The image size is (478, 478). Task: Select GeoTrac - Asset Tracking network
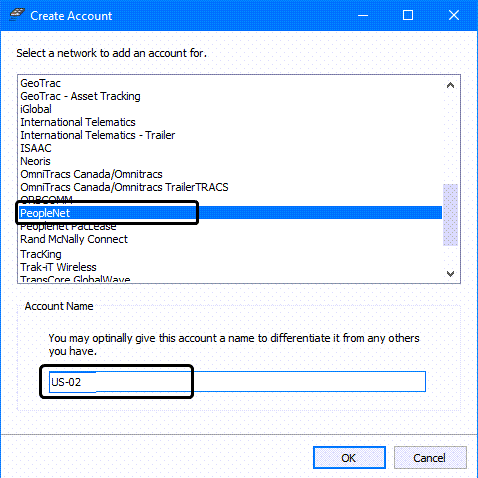tap(231, 96)
